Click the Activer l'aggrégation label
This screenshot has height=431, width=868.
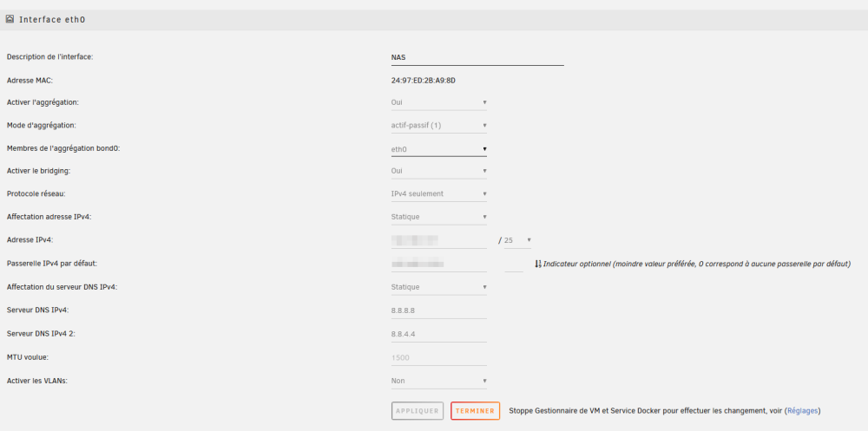pyautogui.click(x=43, y=102)
